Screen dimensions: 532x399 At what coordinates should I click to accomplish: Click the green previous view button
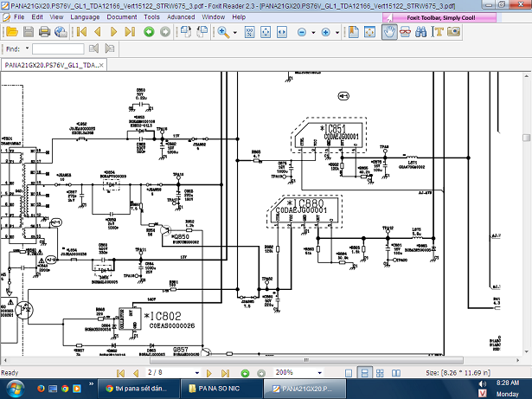click(149, 31)
